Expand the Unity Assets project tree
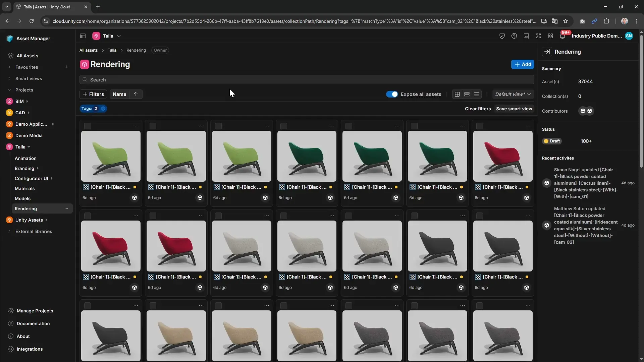 [x=46, y=220]
